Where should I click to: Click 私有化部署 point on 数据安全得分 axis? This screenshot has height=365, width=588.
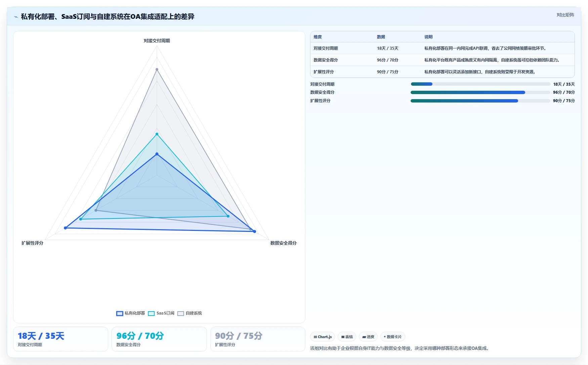(254, 232)
